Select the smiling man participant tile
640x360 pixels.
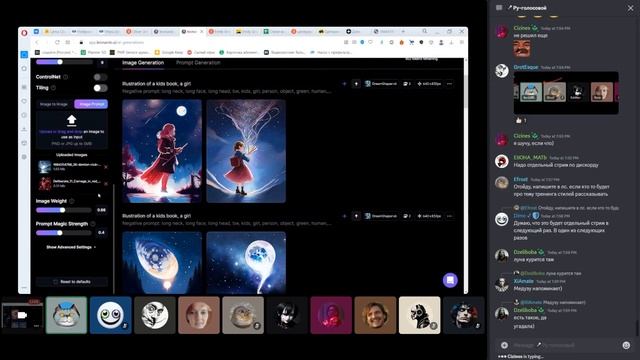coord(375,315)
